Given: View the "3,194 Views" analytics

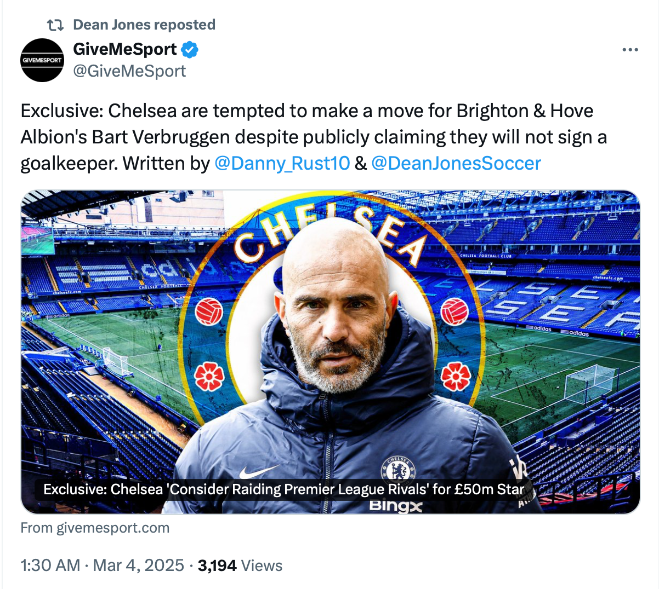Looking at the screenshot, I should [x=240, y=565].
